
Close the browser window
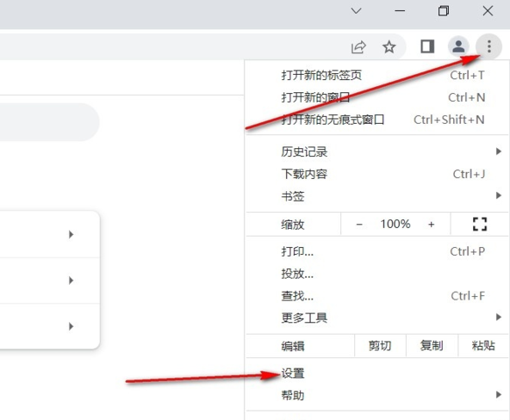click(488, 11)
